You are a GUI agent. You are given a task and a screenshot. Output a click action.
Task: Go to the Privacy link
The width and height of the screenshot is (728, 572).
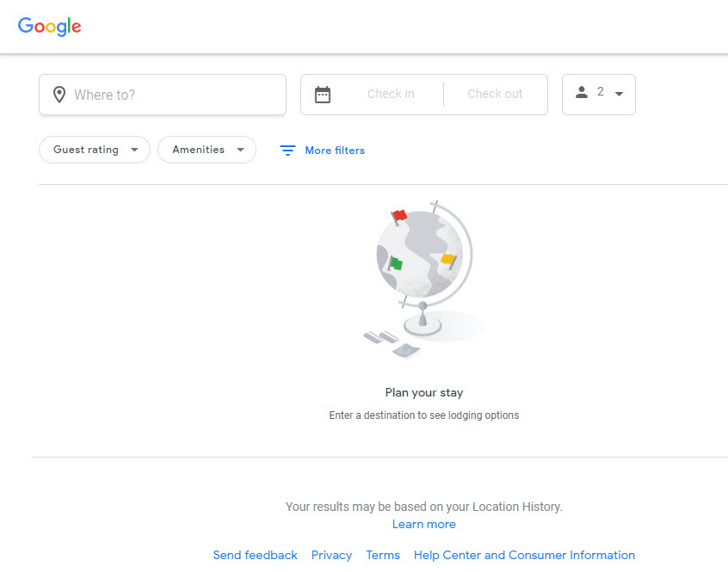pos(331,555)
